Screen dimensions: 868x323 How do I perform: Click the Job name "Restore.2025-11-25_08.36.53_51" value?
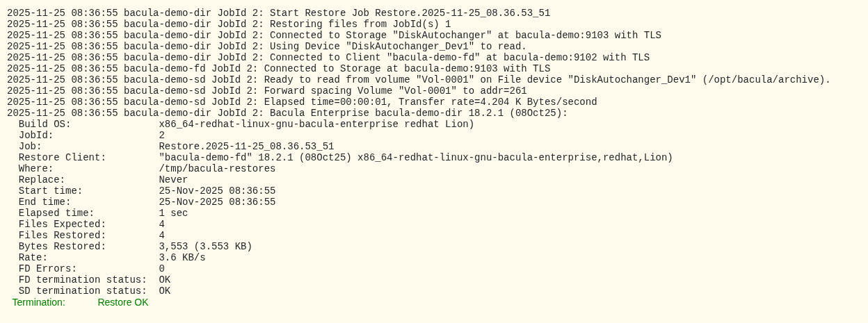(x=246, y=147)
